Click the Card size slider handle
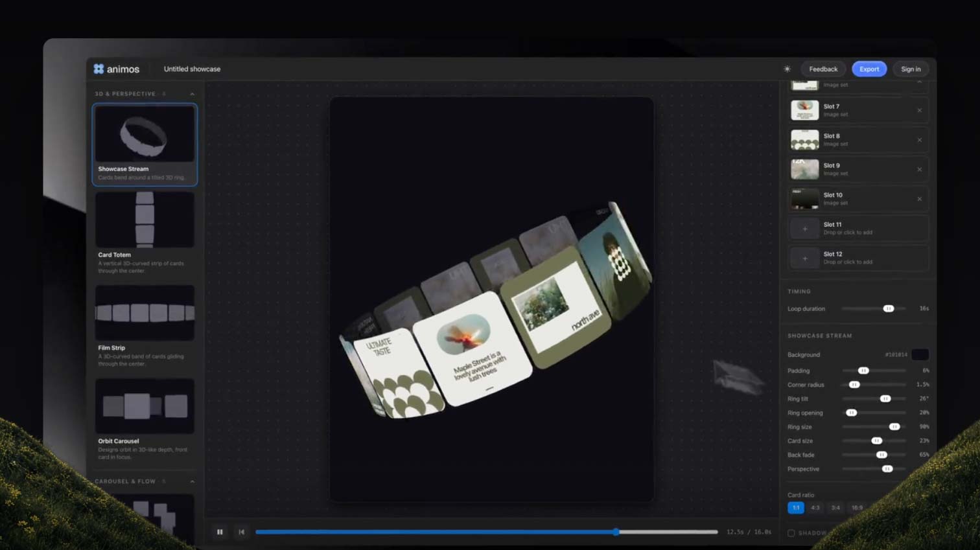This screenshot has height=550, width=980. [877, 441]
